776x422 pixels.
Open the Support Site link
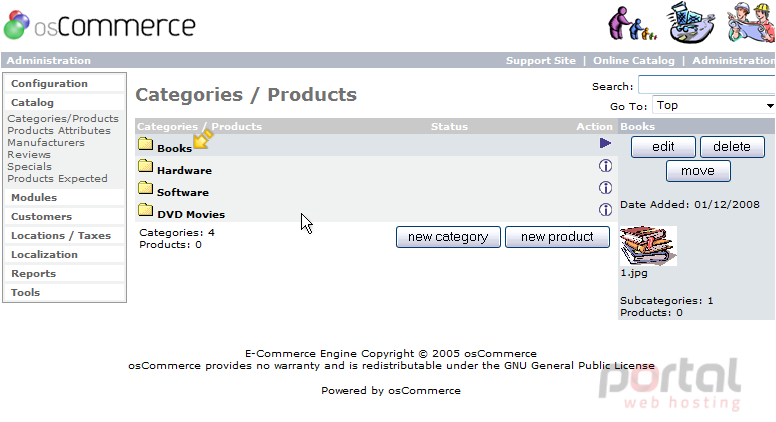[x=540, y=61]
